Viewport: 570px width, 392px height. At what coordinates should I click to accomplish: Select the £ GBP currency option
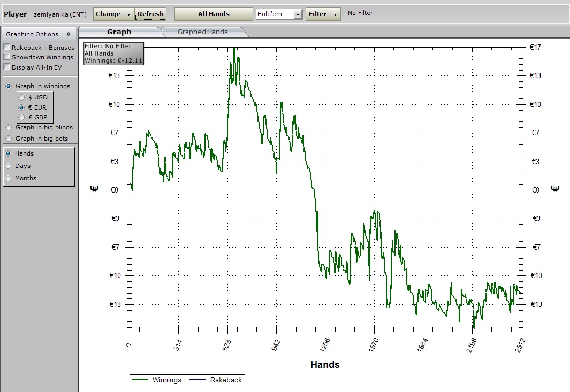point(21,117)
